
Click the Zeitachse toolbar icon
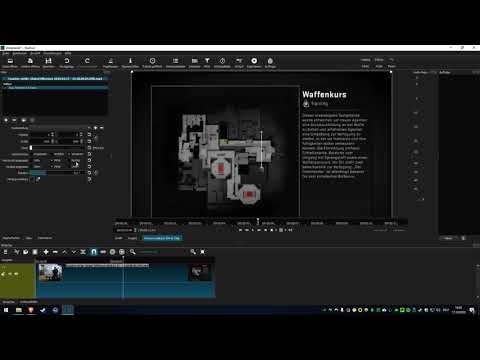pyautogui.click(x=195, y=62)
